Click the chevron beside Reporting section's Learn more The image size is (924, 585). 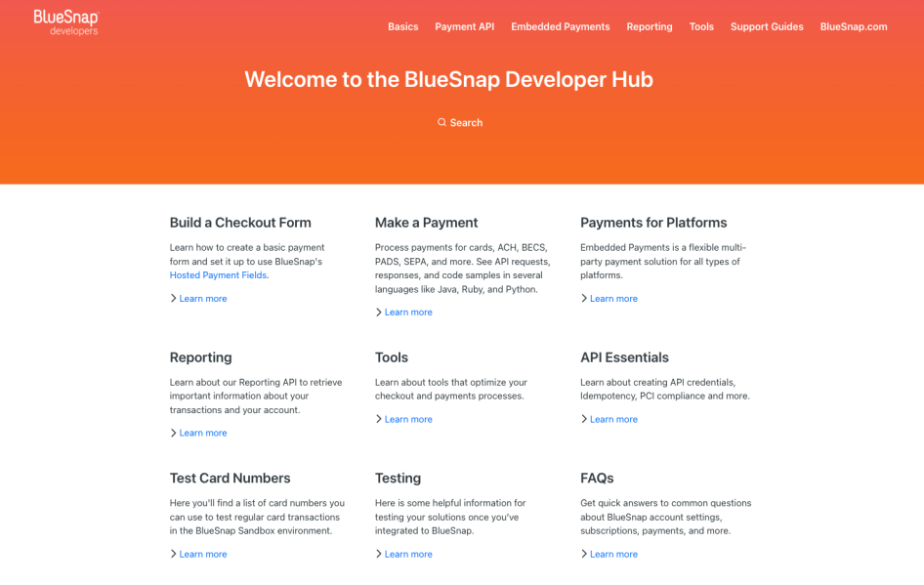point(173,433)
